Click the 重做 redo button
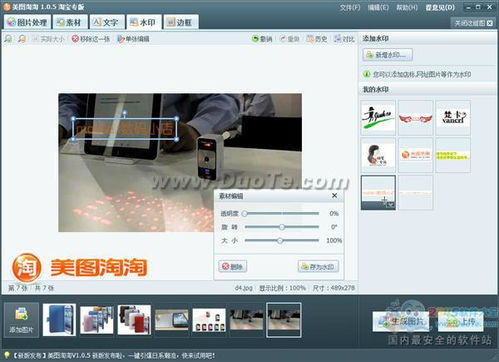This screenshot has width=499, height=362. pos(289,39)
